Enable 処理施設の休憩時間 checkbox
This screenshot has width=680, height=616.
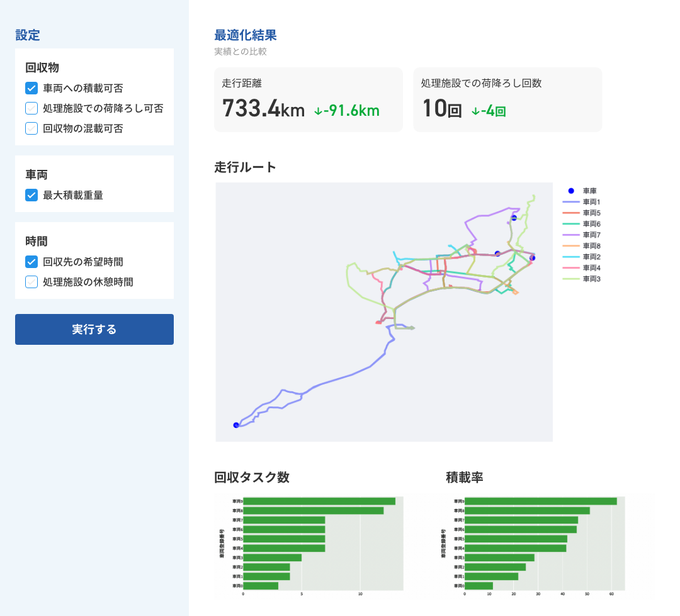[31, 283]
